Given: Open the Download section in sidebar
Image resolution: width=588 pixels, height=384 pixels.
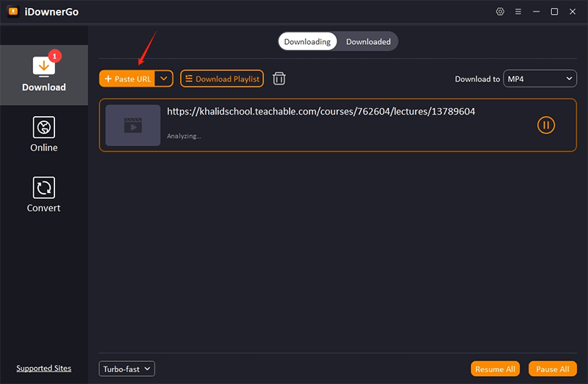Looking at the screenshot, I should click(43, 74).
